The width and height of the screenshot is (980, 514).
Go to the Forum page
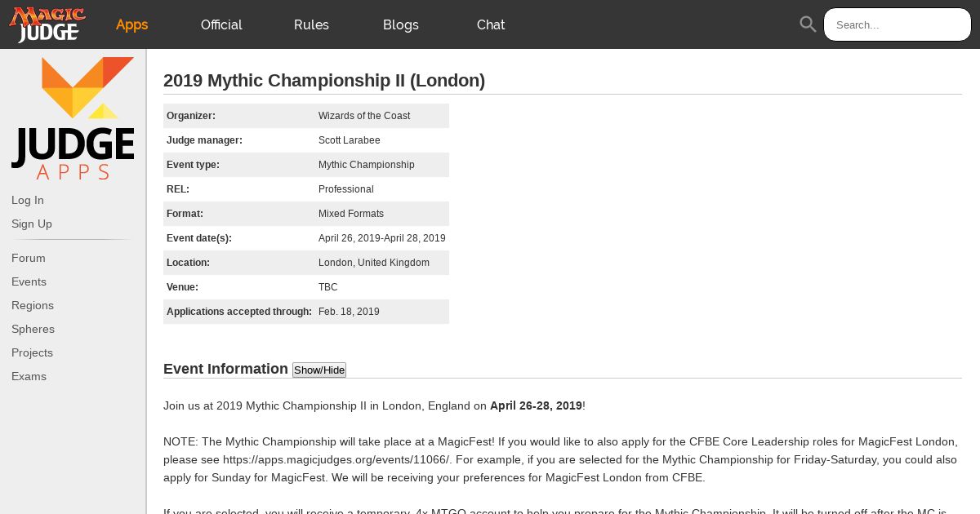pos(29,258)
